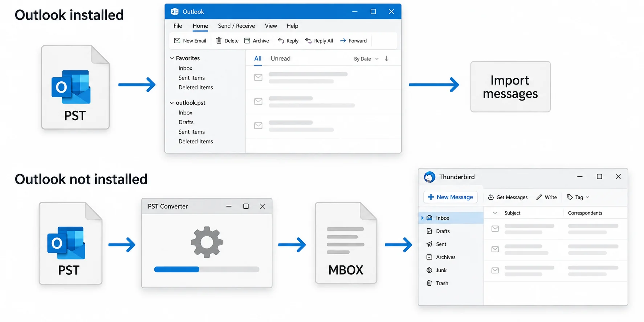The image size is (644, 322).
Task: Open the third message envelope in Outlook list
Action: [x=258, y=126]
